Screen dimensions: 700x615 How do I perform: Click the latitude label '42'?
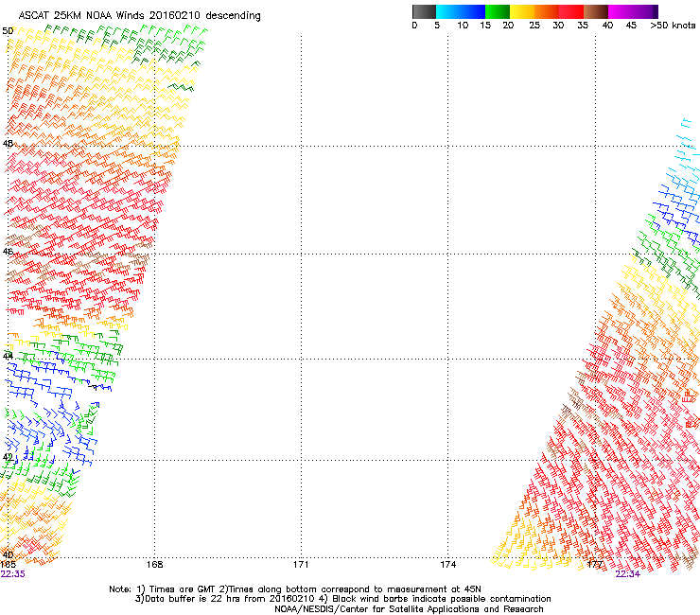[8, 457]
